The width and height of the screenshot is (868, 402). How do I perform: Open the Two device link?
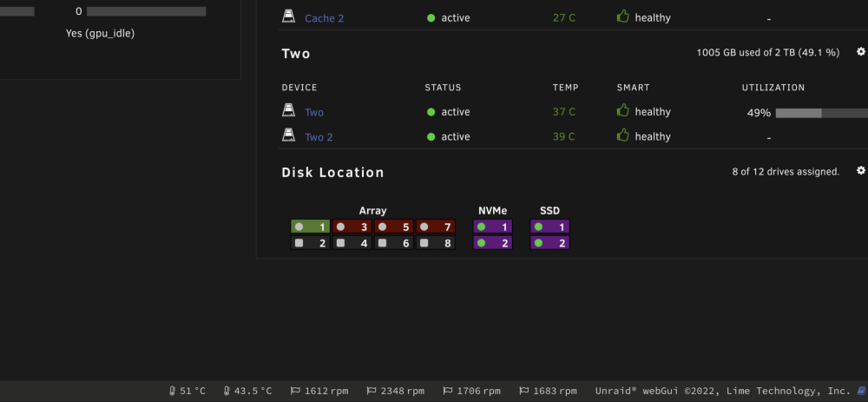coord(314,112)
